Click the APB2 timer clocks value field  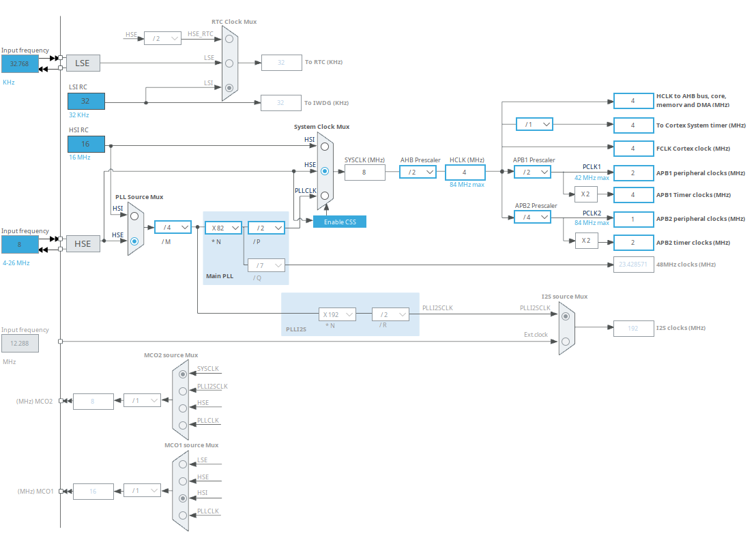point(634,242)
